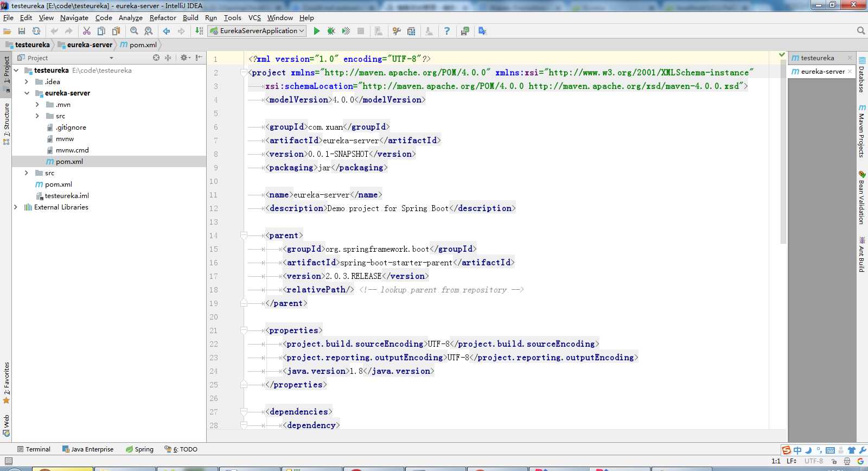Click the Synchronize toolbar icon

36,31
